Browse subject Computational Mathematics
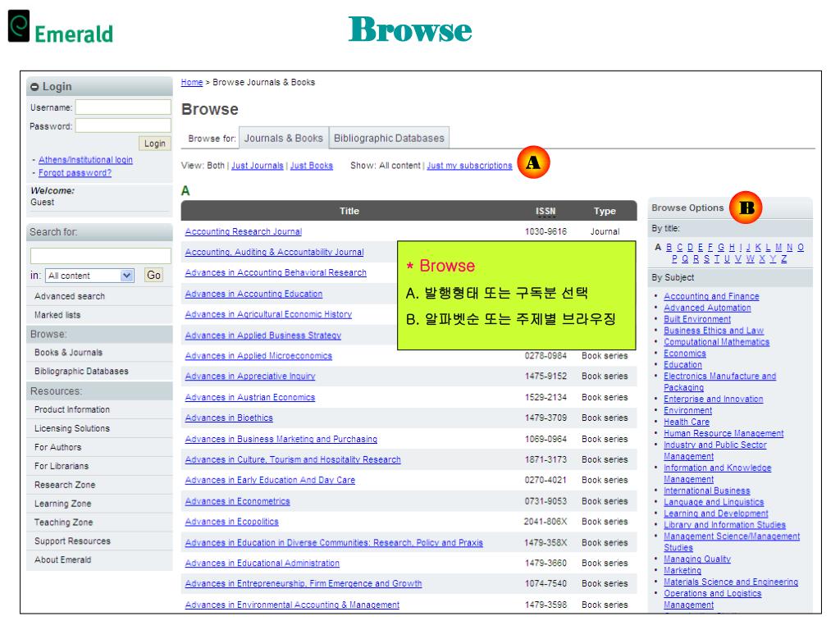 717,342
